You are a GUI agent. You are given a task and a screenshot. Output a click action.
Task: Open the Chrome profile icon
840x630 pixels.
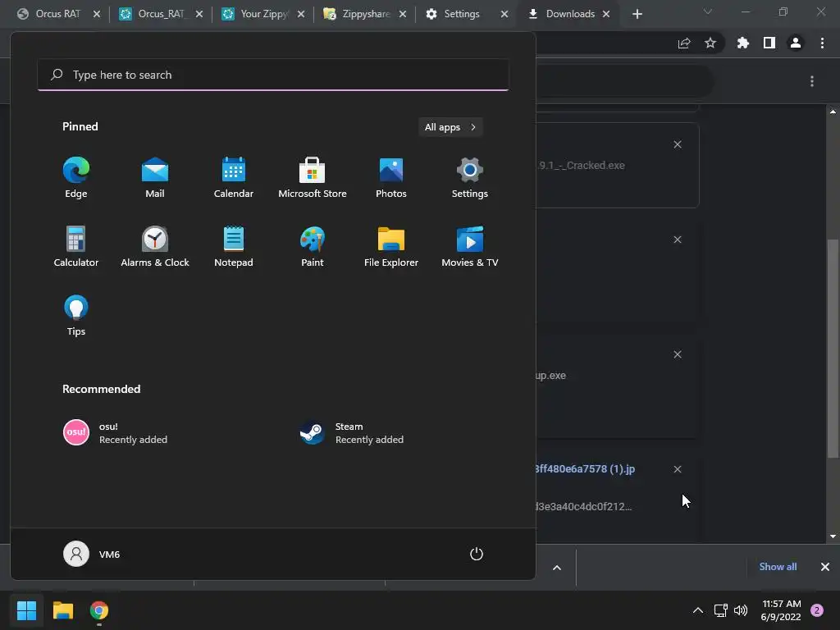[x=796, y=43]
